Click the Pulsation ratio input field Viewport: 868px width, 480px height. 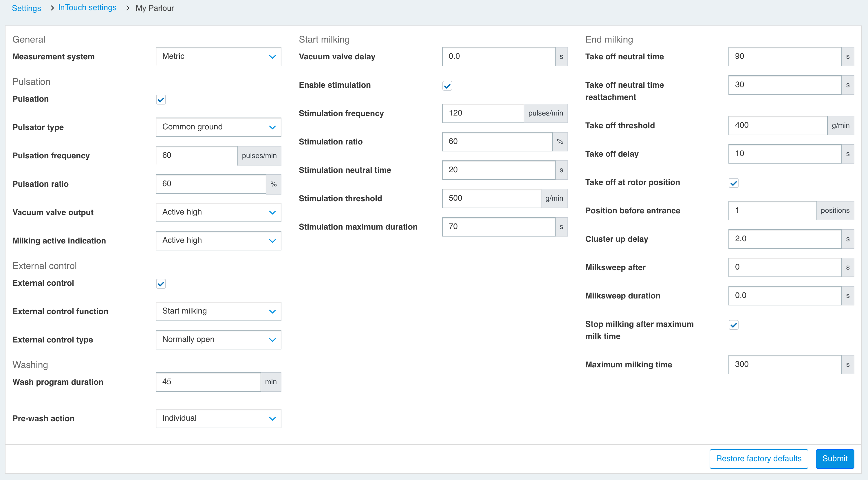[x=211, y=184]
